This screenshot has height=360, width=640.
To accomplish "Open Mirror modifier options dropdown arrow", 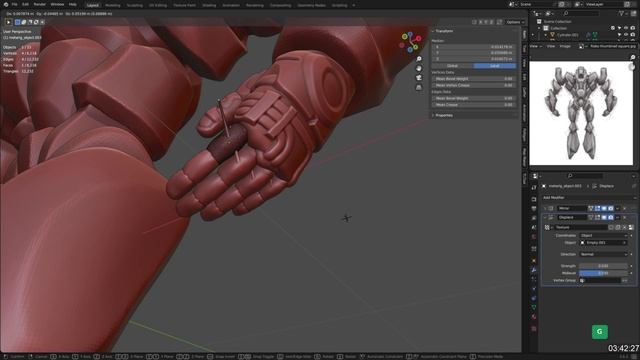I will (618, 209).
